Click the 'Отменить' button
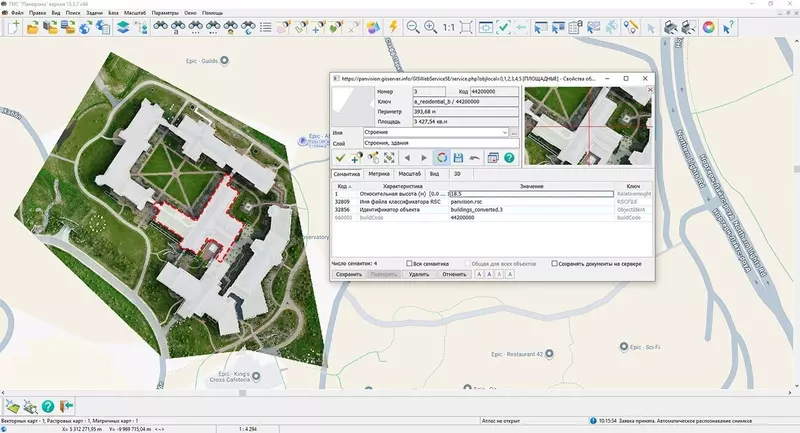Viewport: 800px width, 433px height. click(x=454, y=274)
